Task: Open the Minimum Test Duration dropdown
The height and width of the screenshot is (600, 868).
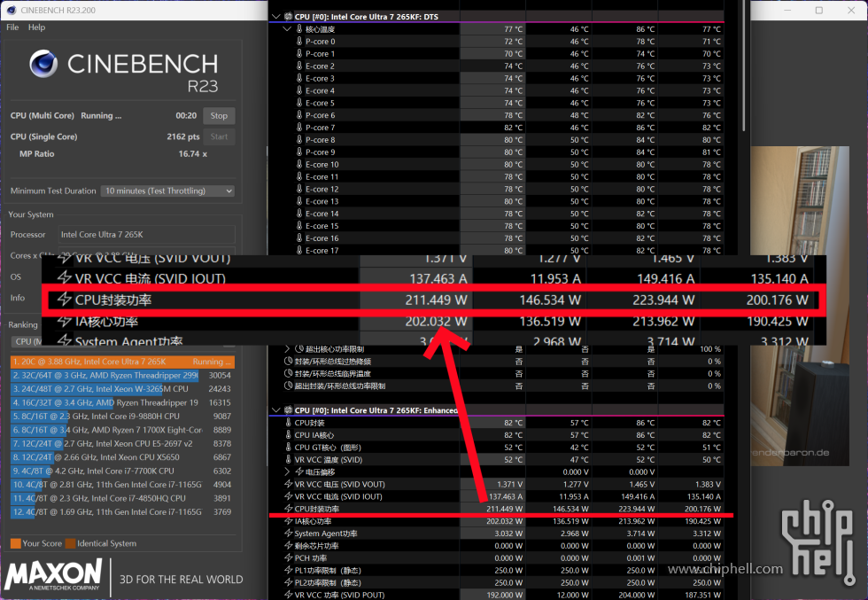Action: 167,191
